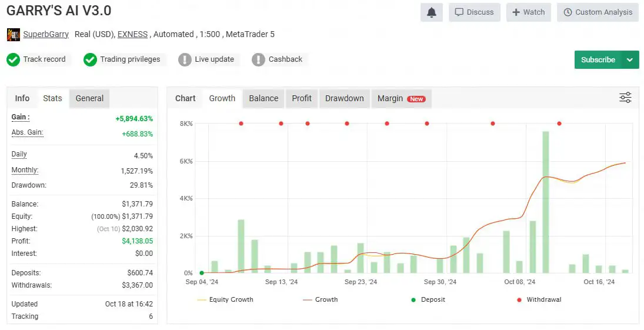Expand the Subscribe dropdown arrow

pos(630,60)
